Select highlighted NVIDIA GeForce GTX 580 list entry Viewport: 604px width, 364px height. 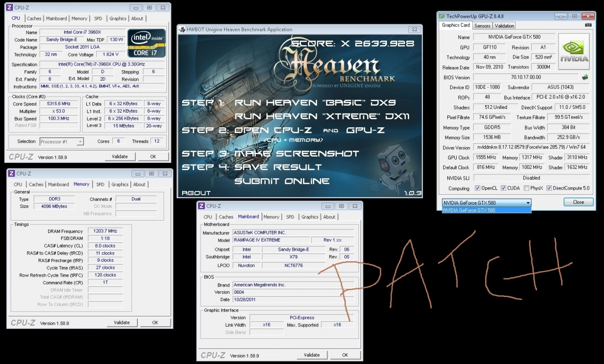click(486, 210)
